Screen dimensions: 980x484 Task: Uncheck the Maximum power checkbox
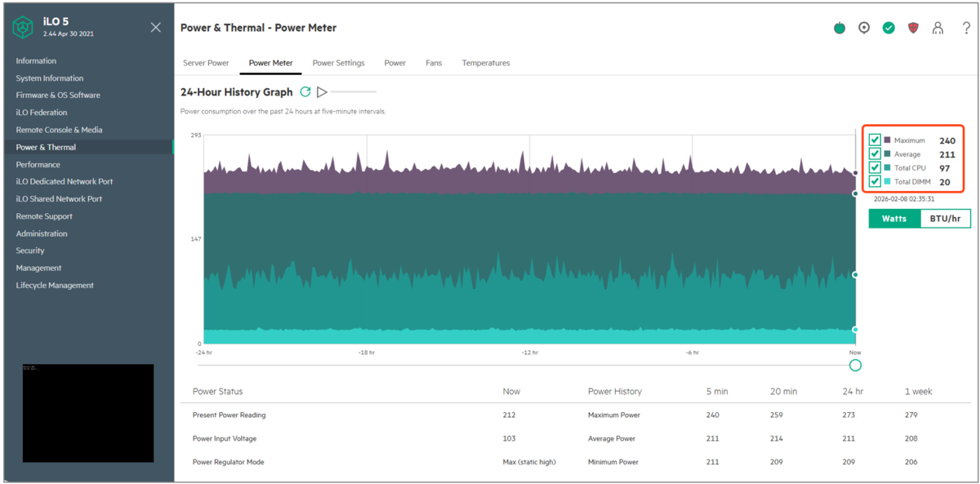tap(875, 140)
